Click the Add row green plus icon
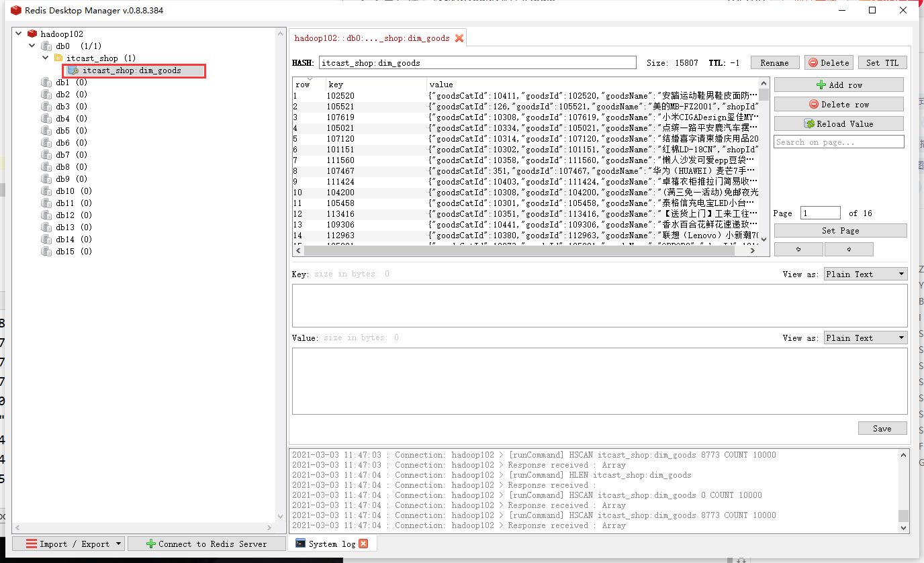The height and width of the screenshot is (563, 924). (x=820, y=85)
